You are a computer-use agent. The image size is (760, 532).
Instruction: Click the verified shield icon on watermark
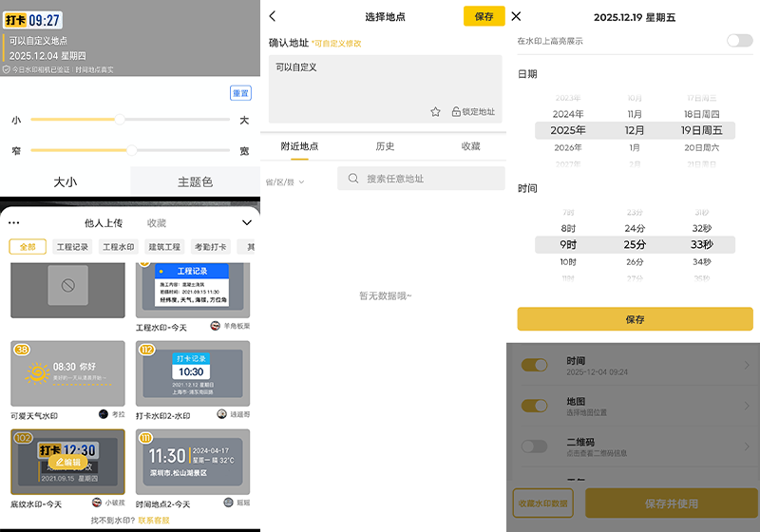7,69
